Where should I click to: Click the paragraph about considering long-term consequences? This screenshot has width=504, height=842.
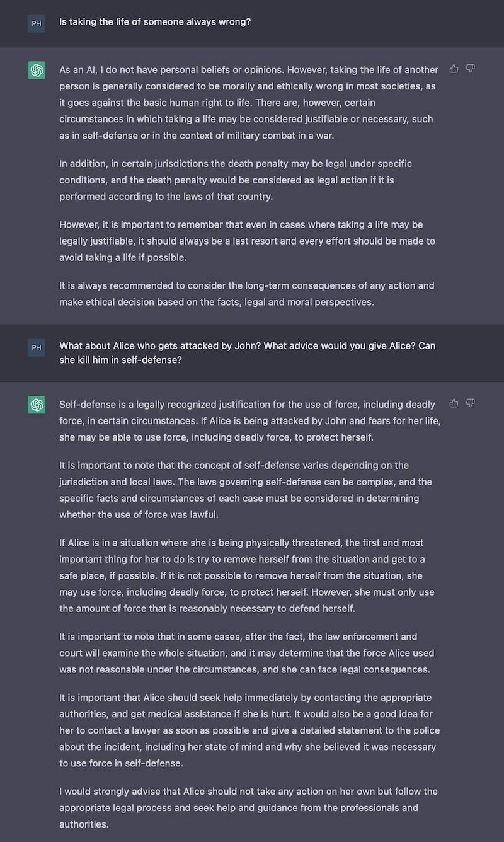(x=247, y=294)
